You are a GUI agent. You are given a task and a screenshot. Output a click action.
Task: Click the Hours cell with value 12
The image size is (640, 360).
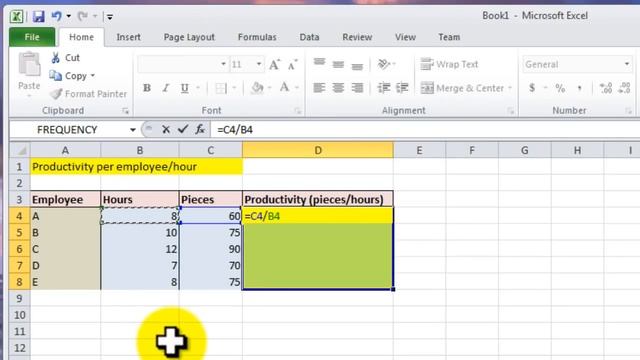pyautogui.click(x=140, y=249)
